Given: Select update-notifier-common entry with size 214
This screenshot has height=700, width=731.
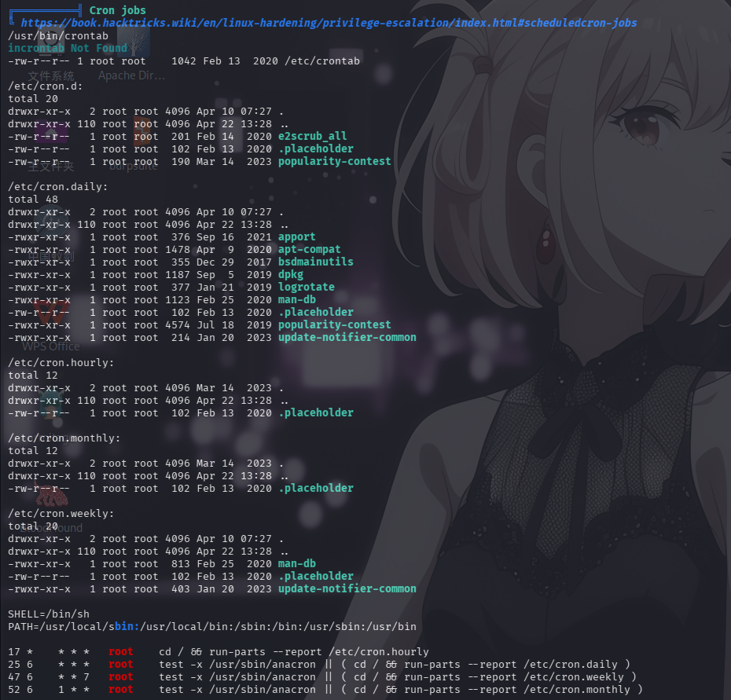Looking at the screenshot, I should pyautogui.click(x=347, y=337).
